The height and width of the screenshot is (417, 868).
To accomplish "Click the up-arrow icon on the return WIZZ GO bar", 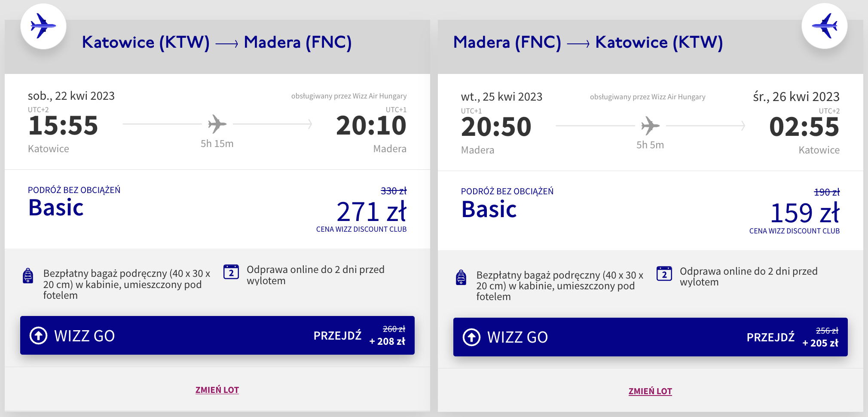I will tap(471, 337).
